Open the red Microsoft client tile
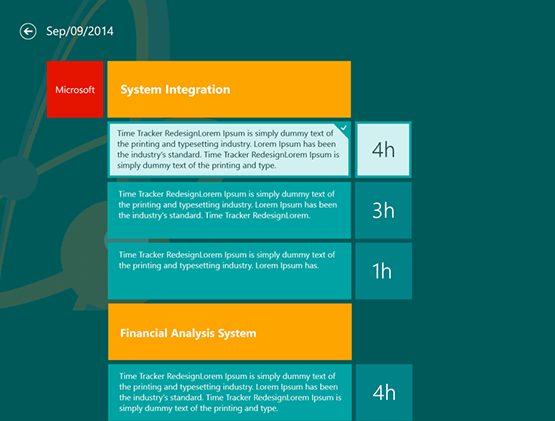555x421 pixels. 75,89
